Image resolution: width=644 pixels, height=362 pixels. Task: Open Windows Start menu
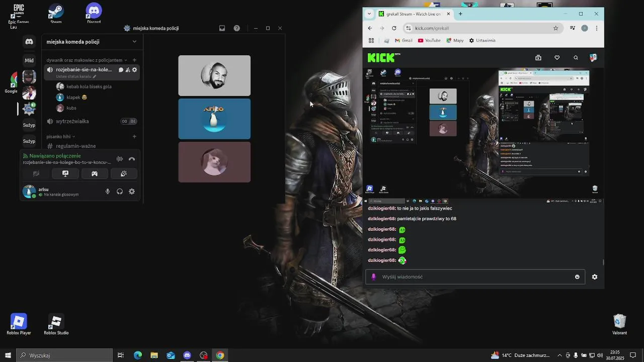[x=8, y=355]
